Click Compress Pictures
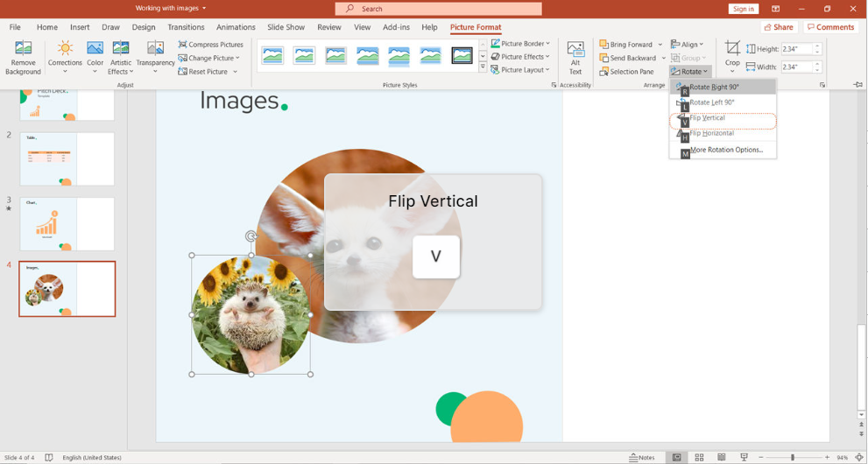Screen dimensions: 868x464 pos(211,45)
